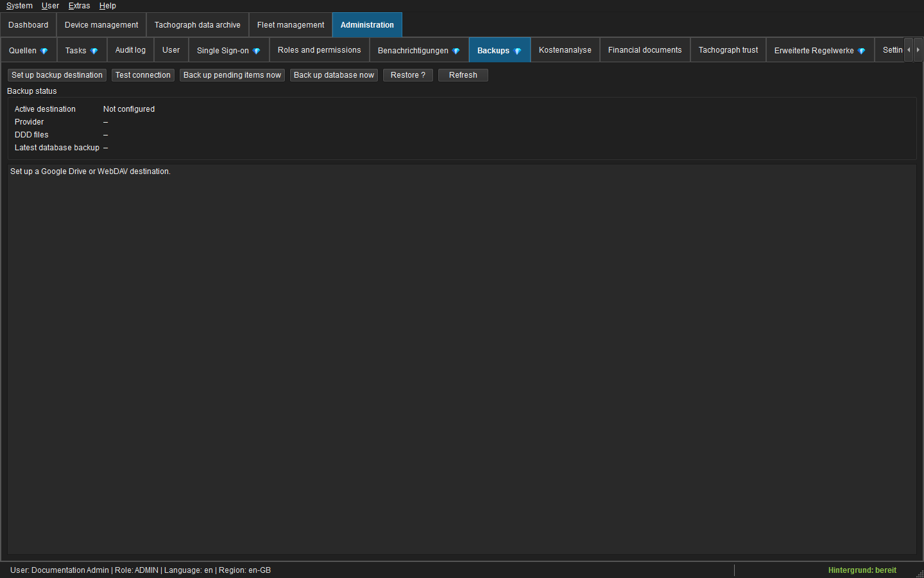Image resolution: width=924 pixels, height=578 pixels.
Task: Open the Tasks sub-tab
Action: [x=82, y=50]
